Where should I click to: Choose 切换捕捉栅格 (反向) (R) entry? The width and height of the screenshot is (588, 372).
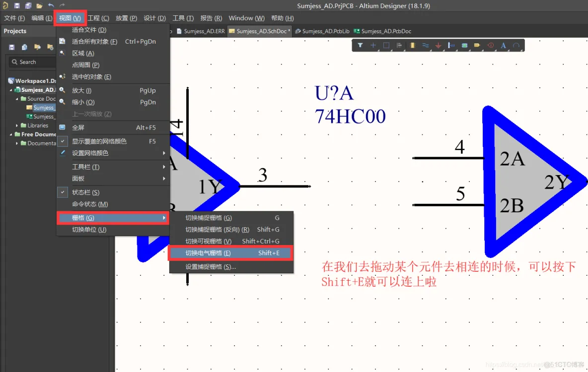(231, 229)
